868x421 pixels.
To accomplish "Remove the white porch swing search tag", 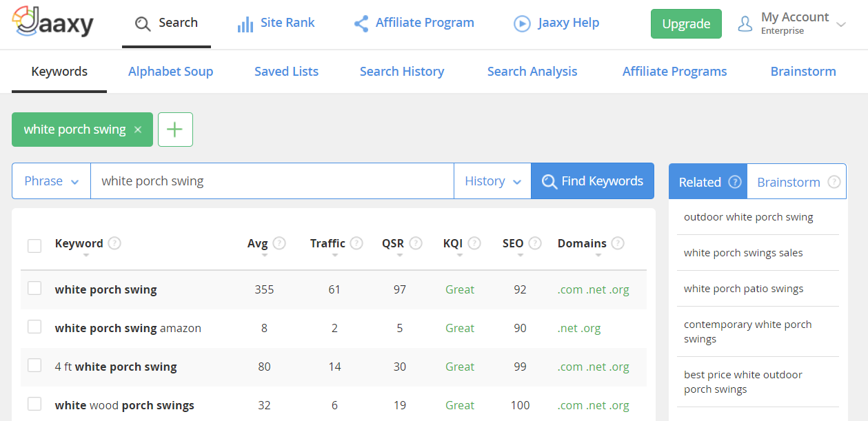I will (138, 130).
